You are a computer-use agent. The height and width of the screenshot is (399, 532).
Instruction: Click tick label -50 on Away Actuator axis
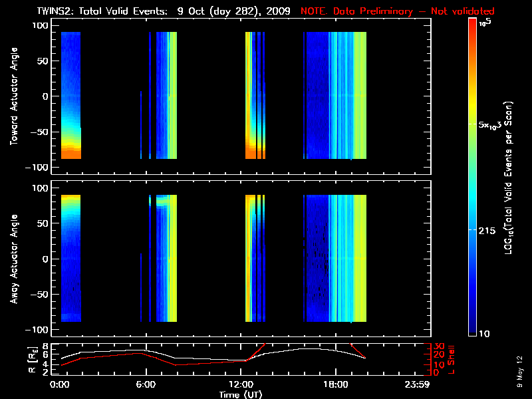[x=39, y=295]
